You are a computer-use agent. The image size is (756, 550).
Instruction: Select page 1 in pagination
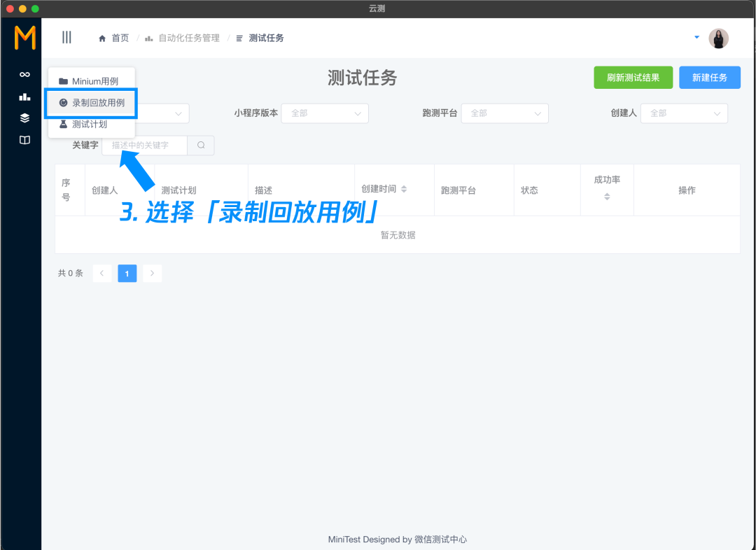pos(127,274)
